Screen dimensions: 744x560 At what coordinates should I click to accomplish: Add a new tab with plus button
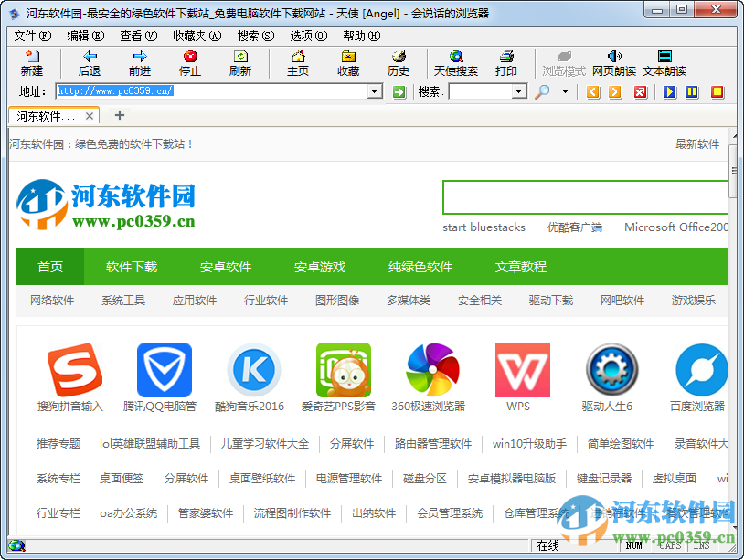tap(120, 115)
